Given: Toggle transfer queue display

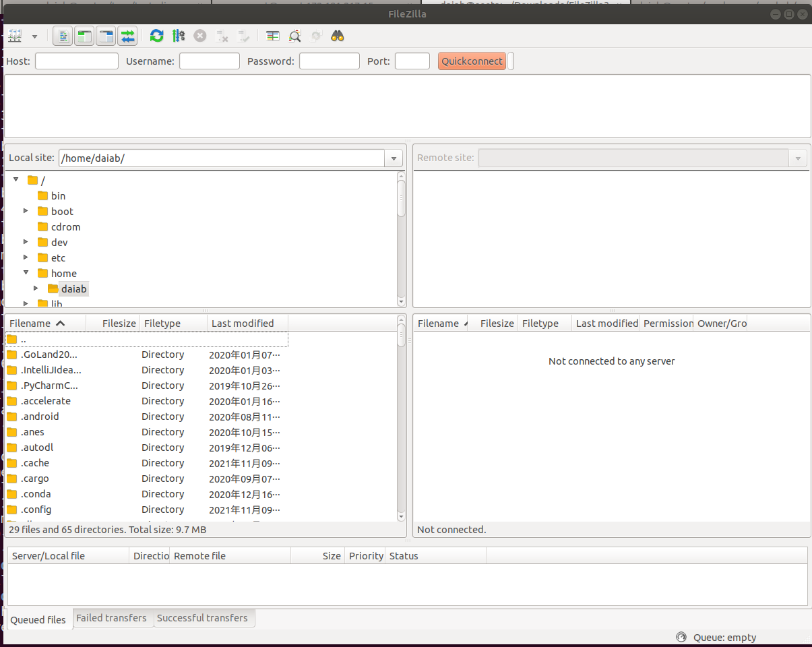Looking at the screenshot, I should 127,36.
